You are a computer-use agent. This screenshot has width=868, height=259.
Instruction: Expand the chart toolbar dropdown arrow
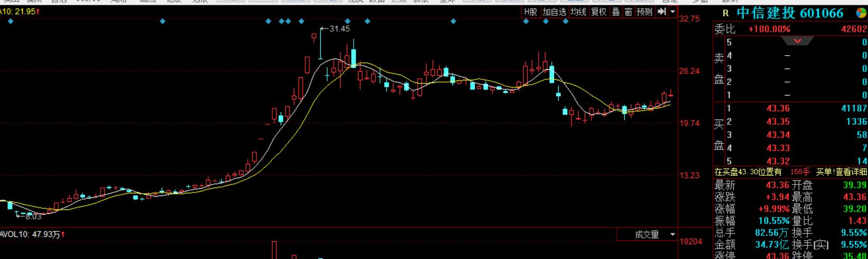pyautogui.click(x=672, y=12)
